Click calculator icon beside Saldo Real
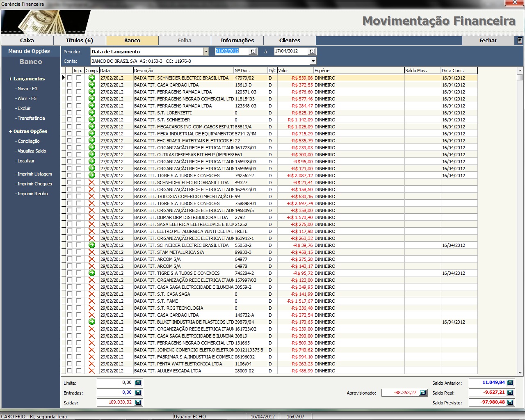Image resolution: width=525 pixels, height=420 pixels. (x=510, y=393)
